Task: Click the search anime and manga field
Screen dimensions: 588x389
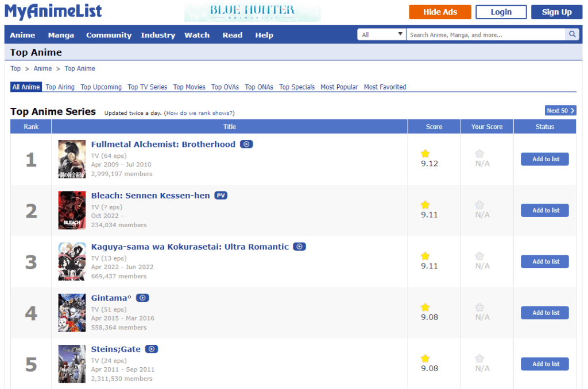Action: pyautogui.click(x=486, y=35)
